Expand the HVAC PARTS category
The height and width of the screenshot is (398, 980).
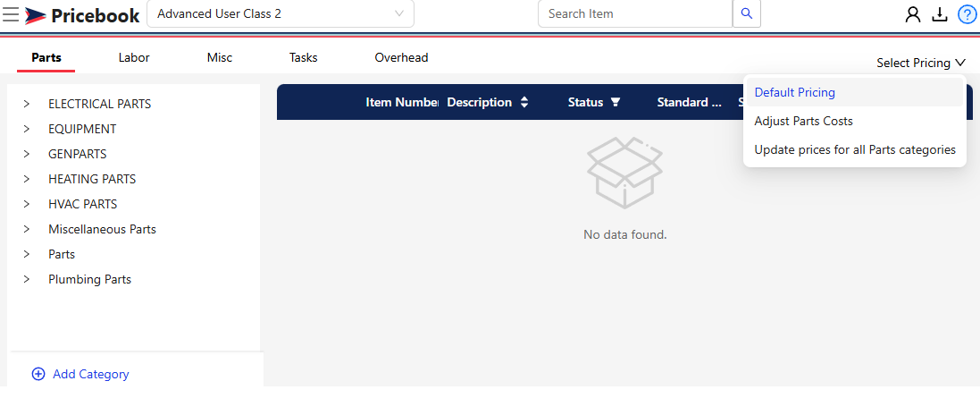(x=26, y=204)
